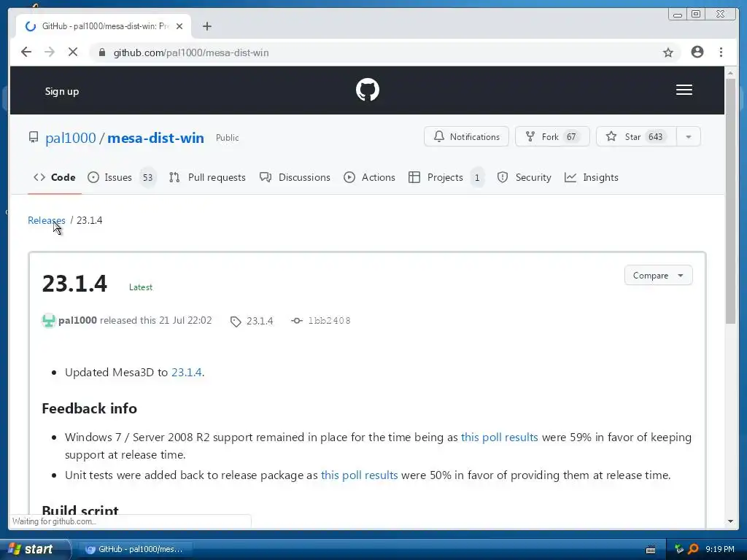Open the GitHub hamburger menu
The height and width of the screenshot is (560, 747).
[684, 90]
